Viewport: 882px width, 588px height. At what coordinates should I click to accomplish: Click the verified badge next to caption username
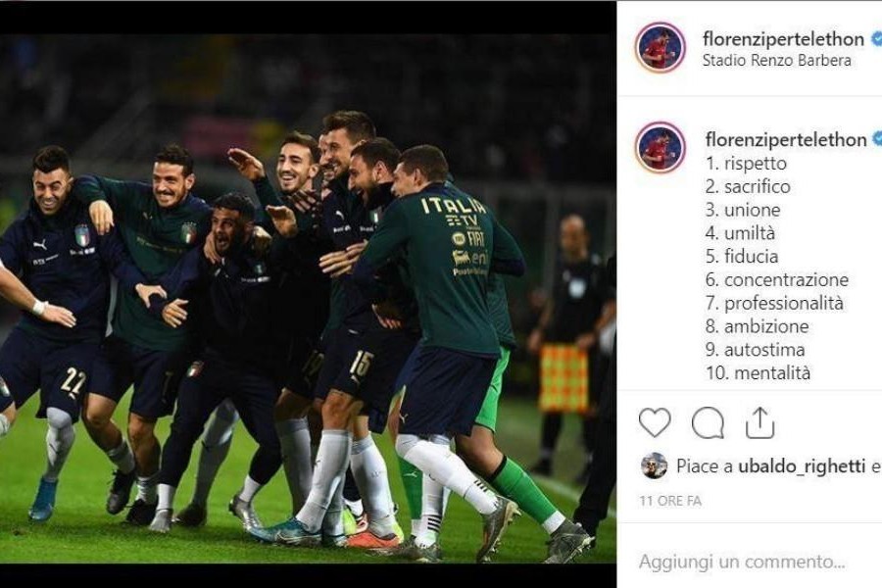[877, 139]
